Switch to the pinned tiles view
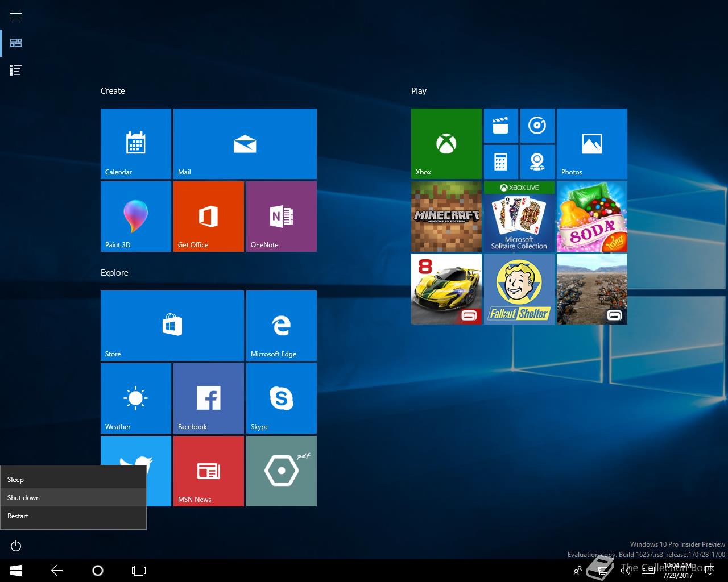Screen dimensions: 728x582 tap(16, 43)
